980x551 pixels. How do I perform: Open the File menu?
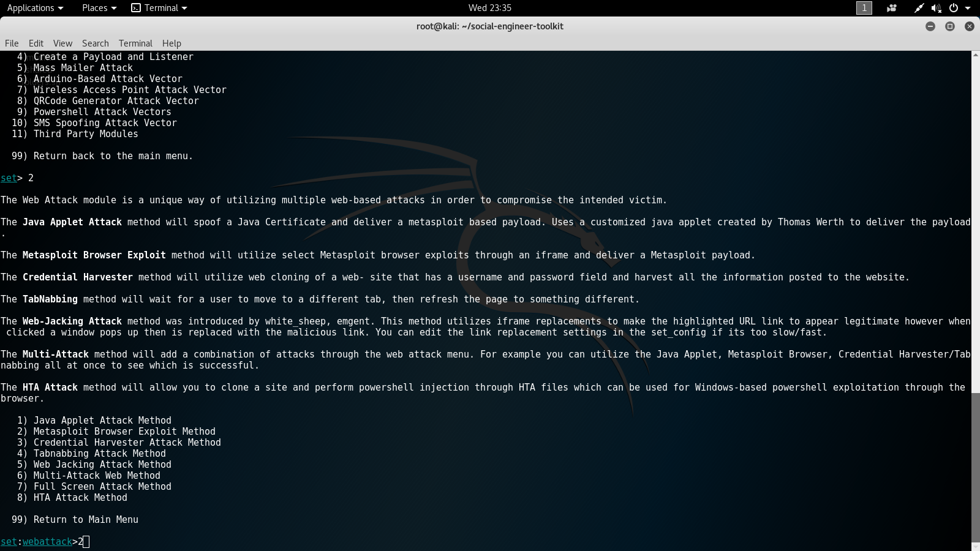[12, 43]
